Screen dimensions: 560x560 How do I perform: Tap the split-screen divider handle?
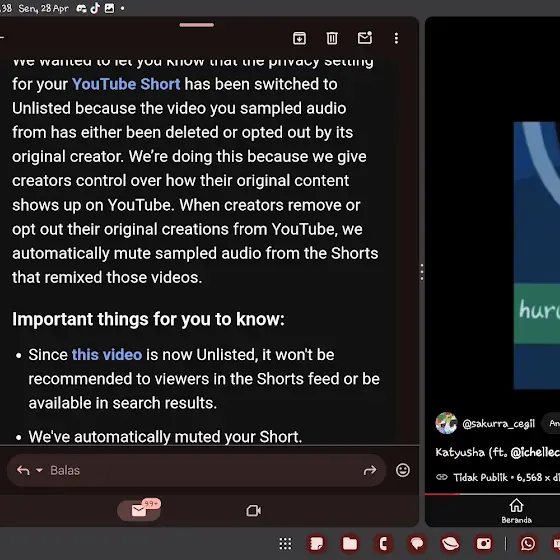point(422,272)
